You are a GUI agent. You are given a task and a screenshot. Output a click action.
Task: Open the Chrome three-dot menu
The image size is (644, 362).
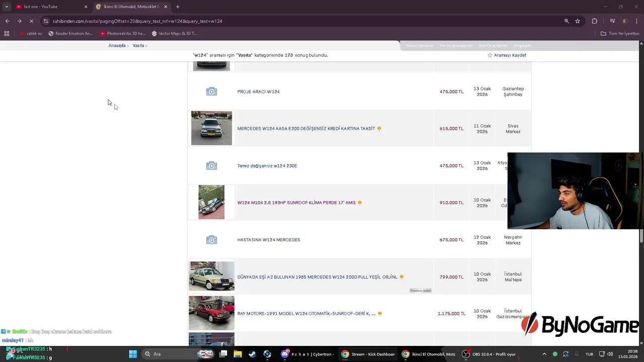[636, 21]
